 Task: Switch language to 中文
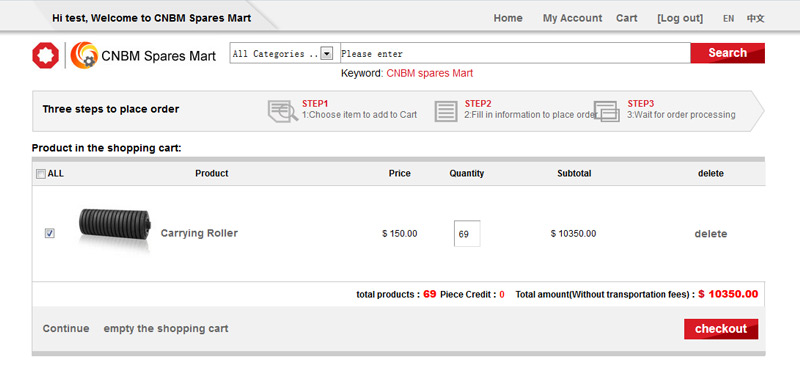pyautogui.click(x=756, y=19)
